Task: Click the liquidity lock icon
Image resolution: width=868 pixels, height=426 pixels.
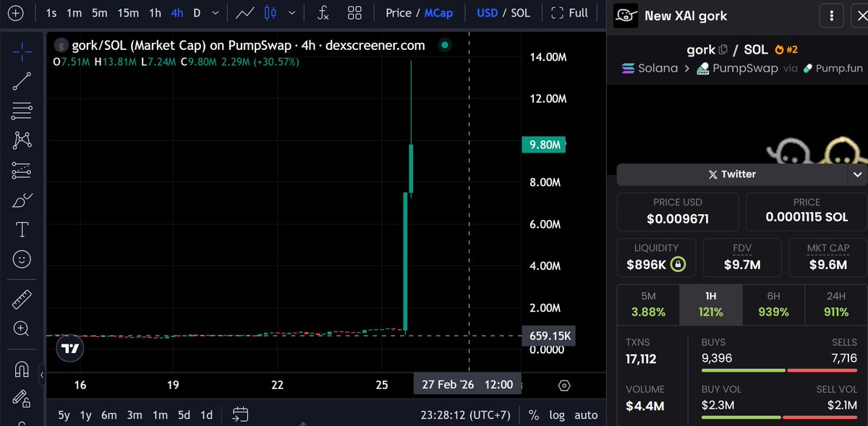Action: point(678,265)
